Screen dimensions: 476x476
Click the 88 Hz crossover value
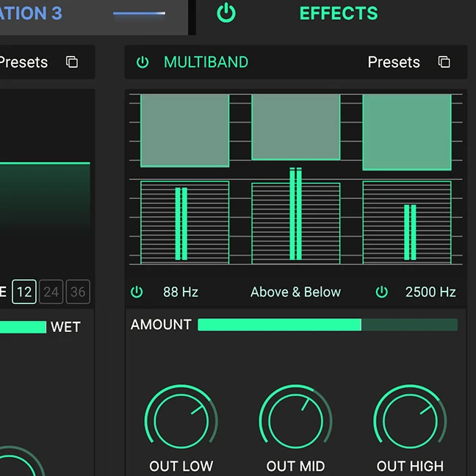tap(181, 292)
